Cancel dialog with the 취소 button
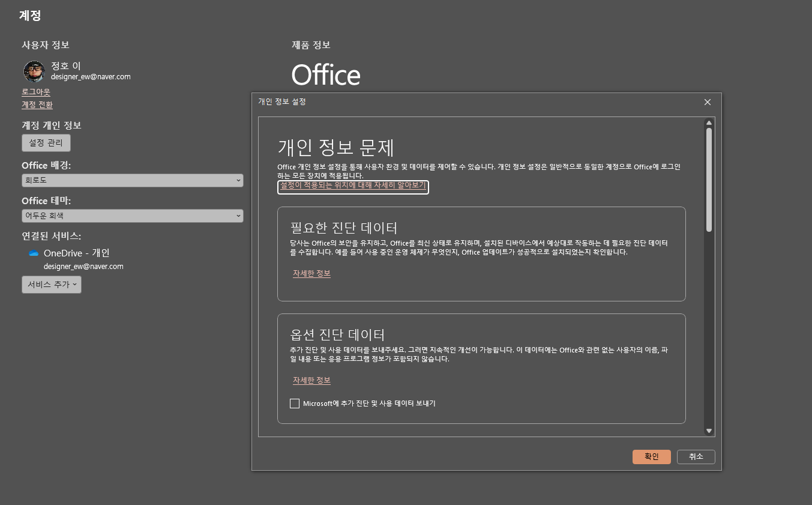The image size is (812, 505). (x=696, y=457)
